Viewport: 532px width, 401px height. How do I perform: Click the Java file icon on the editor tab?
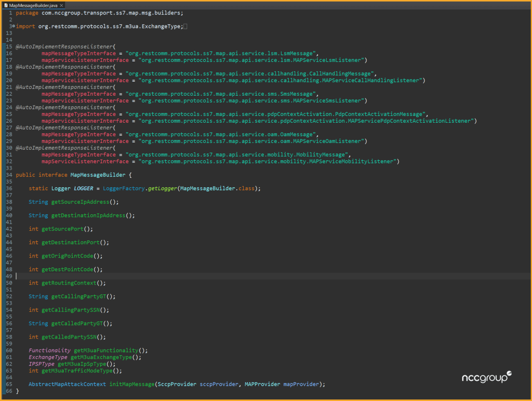tap(6, 5)
